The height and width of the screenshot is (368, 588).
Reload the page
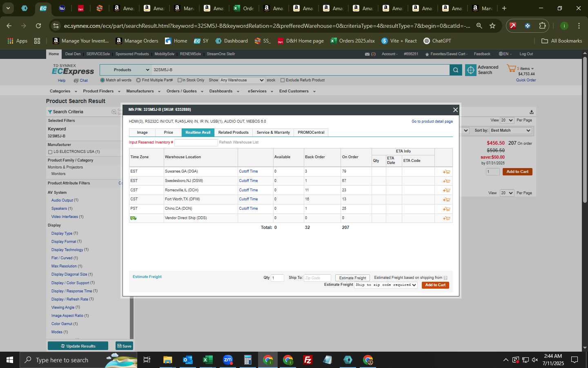[38, 26]
